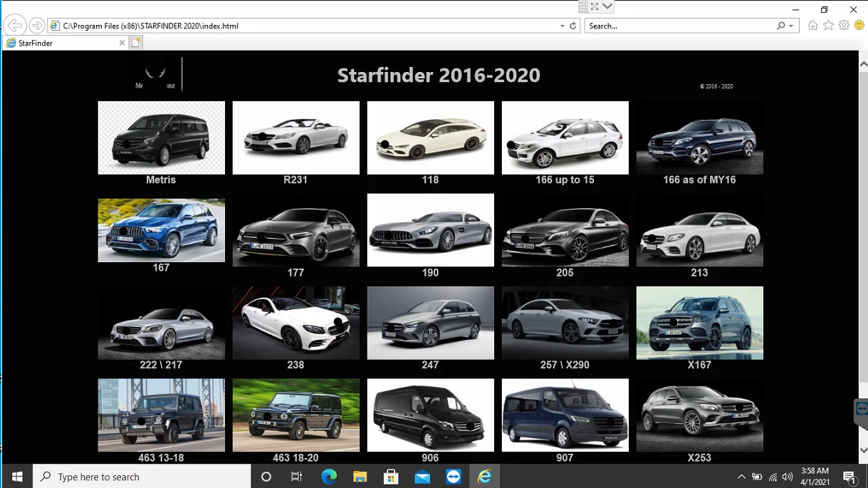This screenshot has width=868, height=488.
Task: Show hidden system tray icons
Action: 741,477
